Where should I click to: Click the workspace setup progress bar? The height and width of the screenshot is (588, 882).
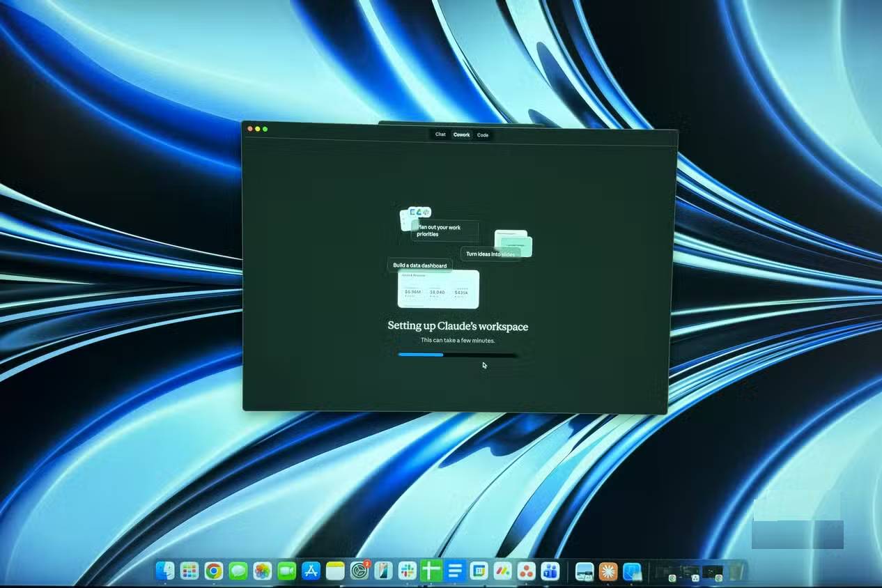pyautogui.click(x=457, y=355)
